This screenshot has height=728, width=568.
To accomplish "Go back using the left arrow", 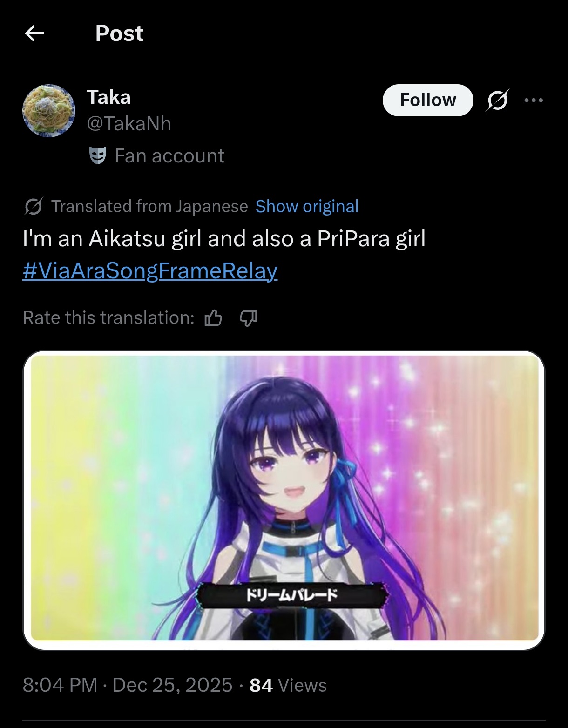I will [34, 34].
